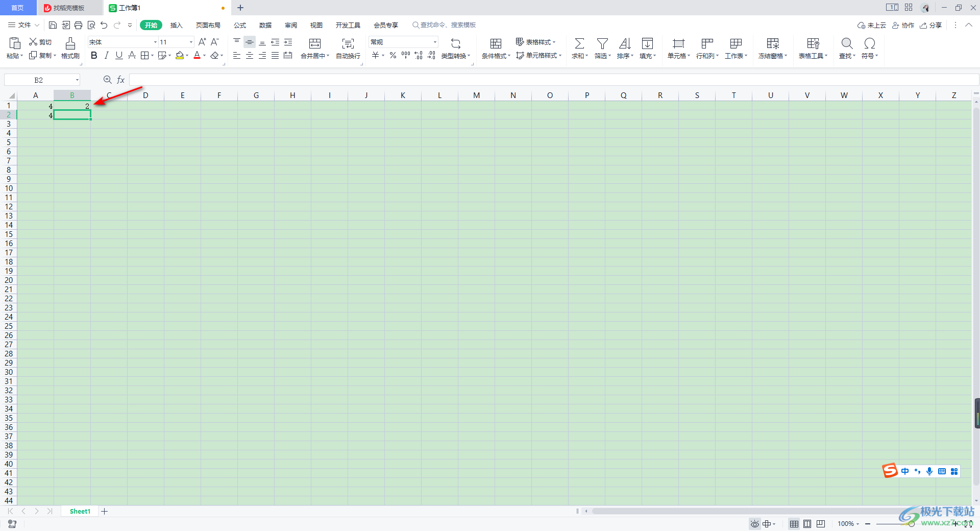Switch to the 数据 Data tab
Viewport: 980px width, 531px height.
pyautogui.click(x=265, y=25)
